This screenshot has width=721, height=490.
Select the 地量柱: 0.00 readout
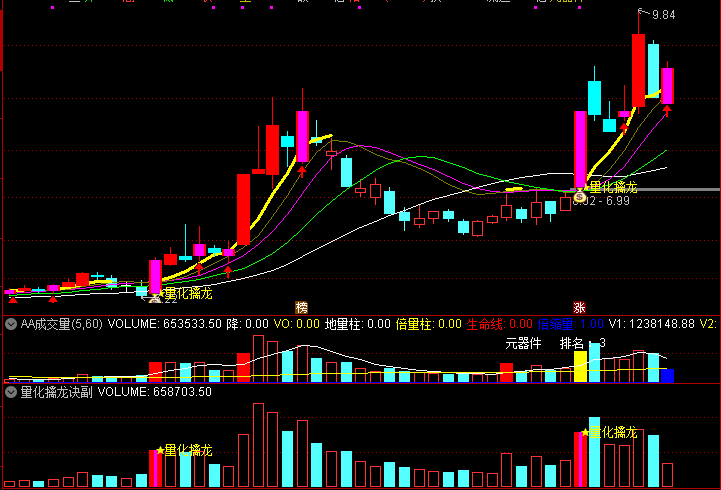(x=358, y=324)
